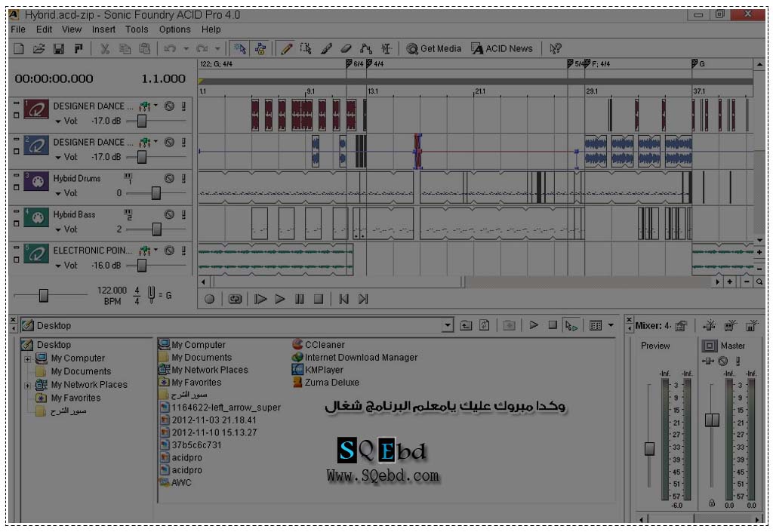Click the ACID News button

[x=502, y=48]
